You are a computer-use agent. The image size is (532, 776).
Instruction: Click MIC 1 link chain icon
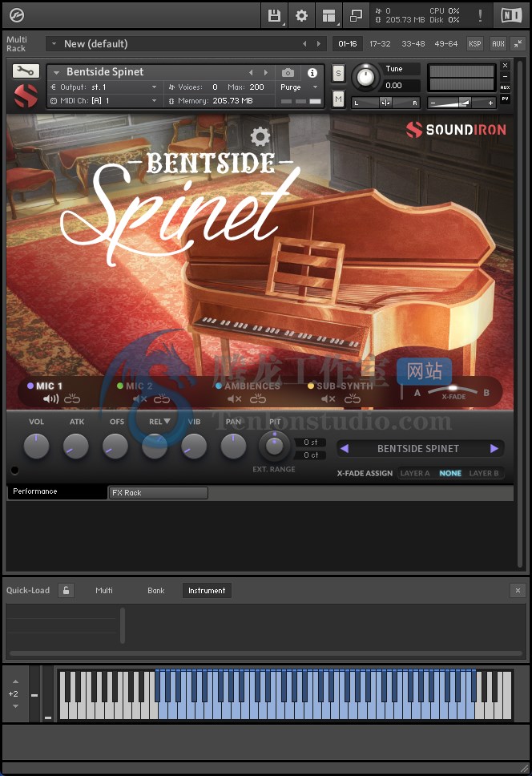[72, 398]
